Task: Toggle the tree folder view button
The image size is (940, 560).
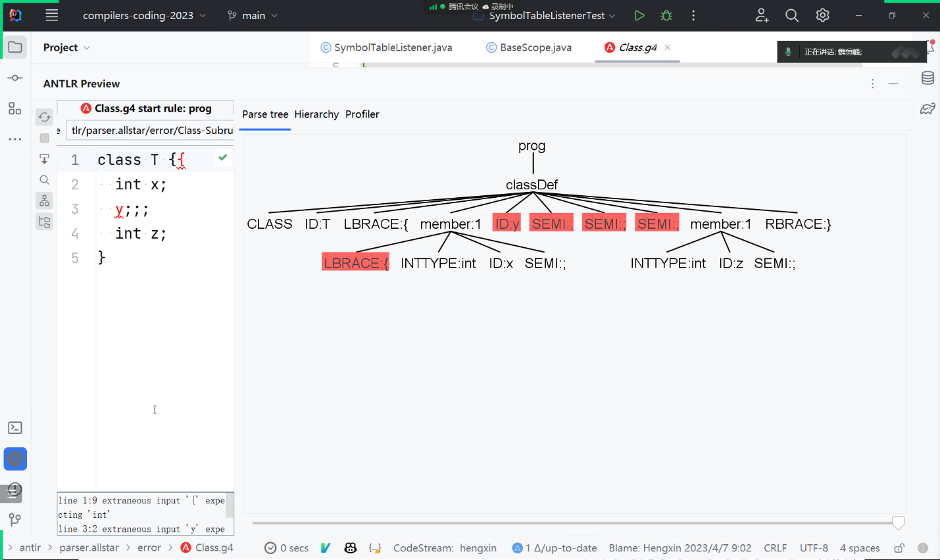Action: [44, 222]
